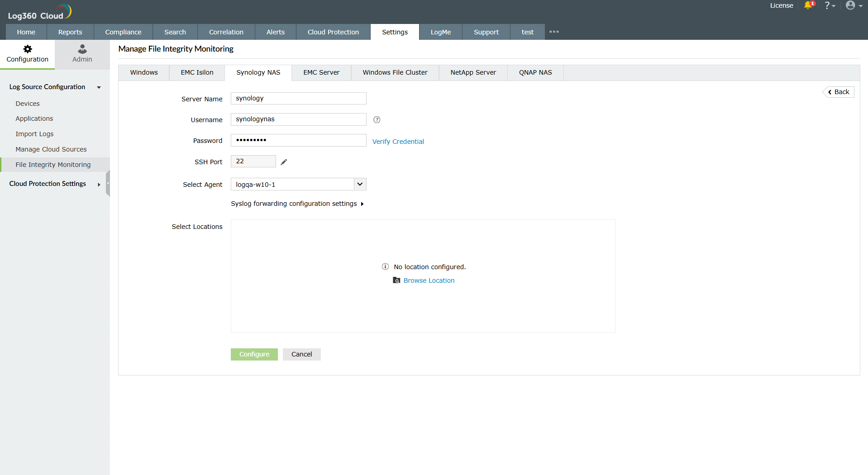Edit the SSH port with pencil icon
868x475 pixels.
point(284,162)
